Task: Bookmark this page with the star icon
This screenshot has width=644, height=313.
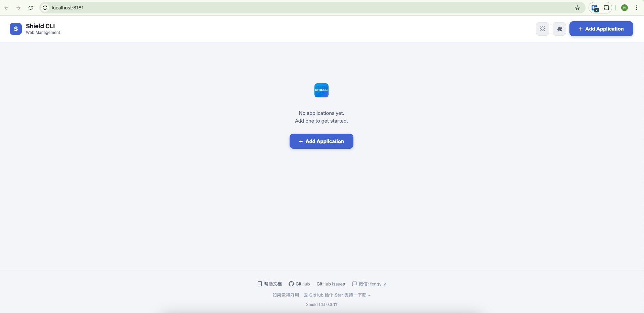Action: [577, 8]
